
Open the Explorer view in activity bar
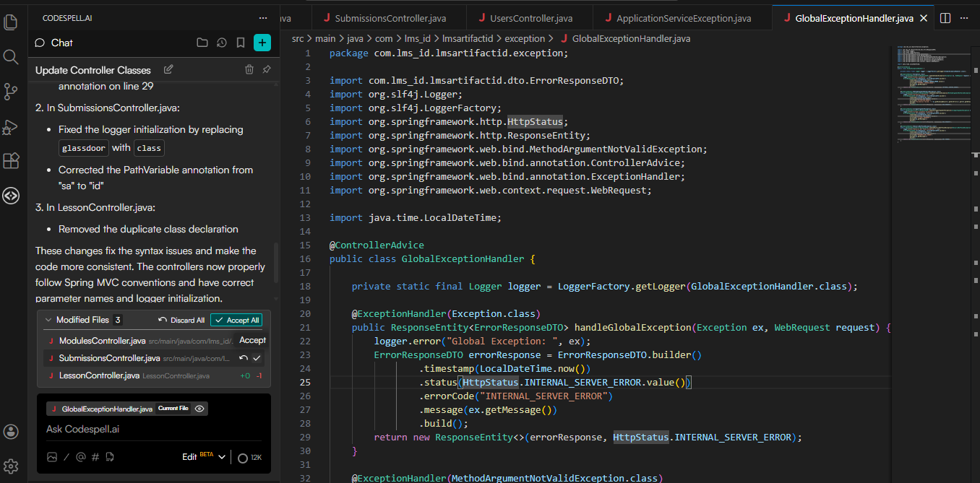pyautogui.click(x=11, y=22)
